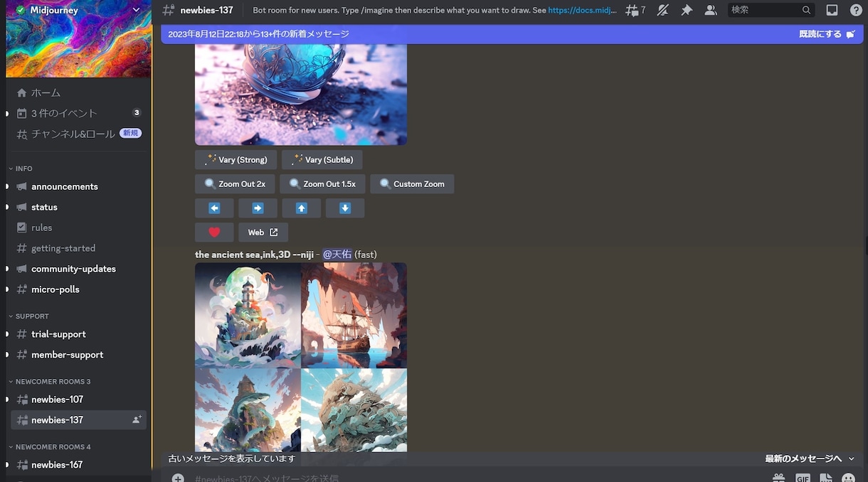Image resolution: width=868 pixels, height=482 pixels.
Task: Click the search magnifier icon
Action: pyautogui.click(x=806, y=10)
